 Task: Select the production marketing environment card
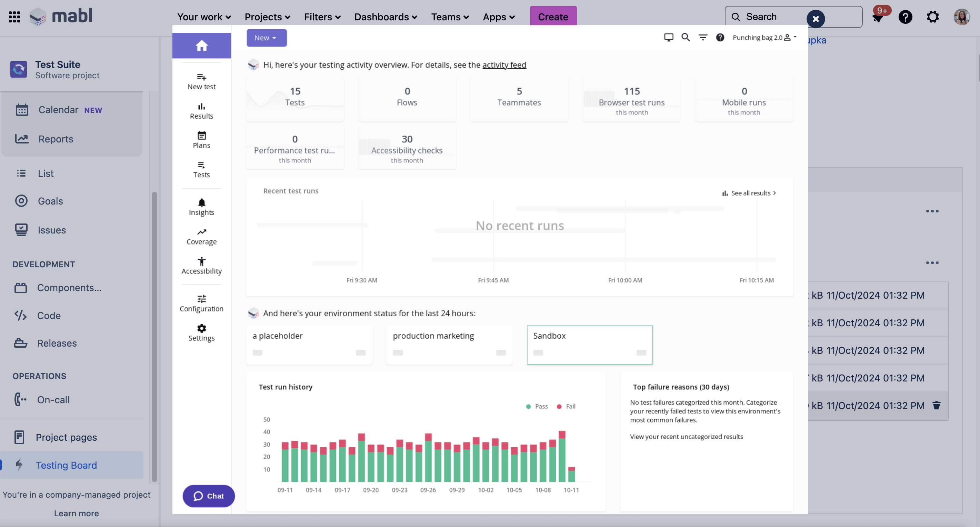[x=449, y=345]
